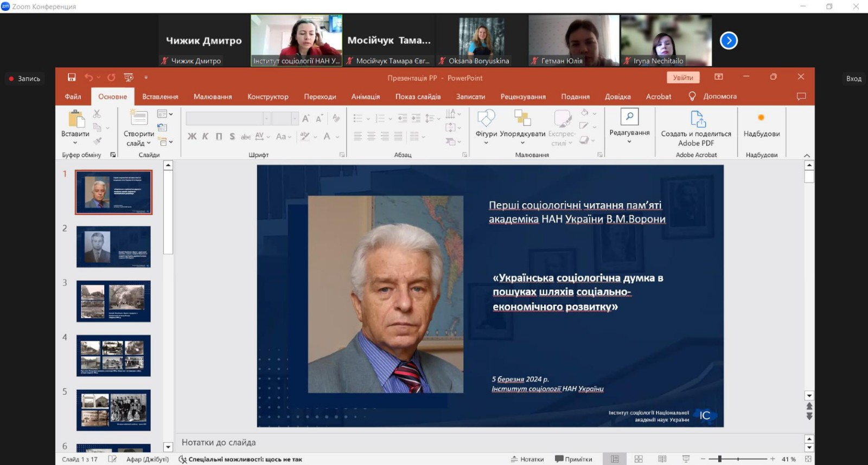
Task: Switch to the Вставлення tab
Action: tap(160, 96)
